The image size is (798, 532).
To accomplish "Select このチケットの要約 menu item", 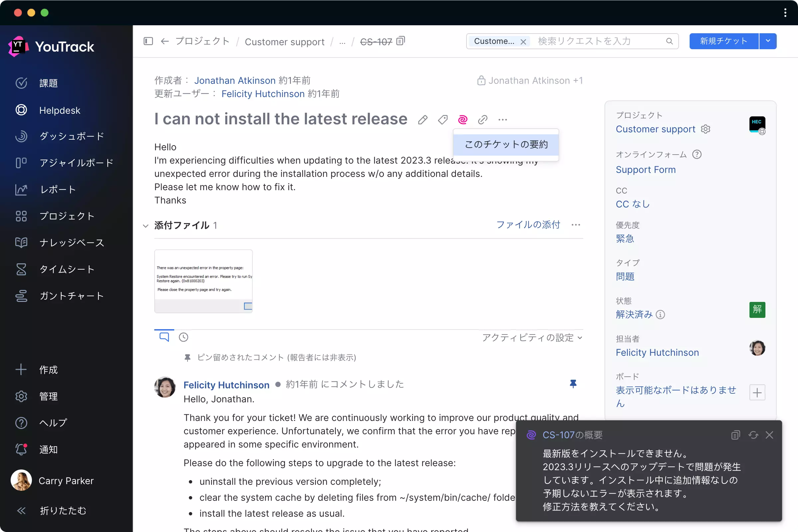I will (506, 145).
